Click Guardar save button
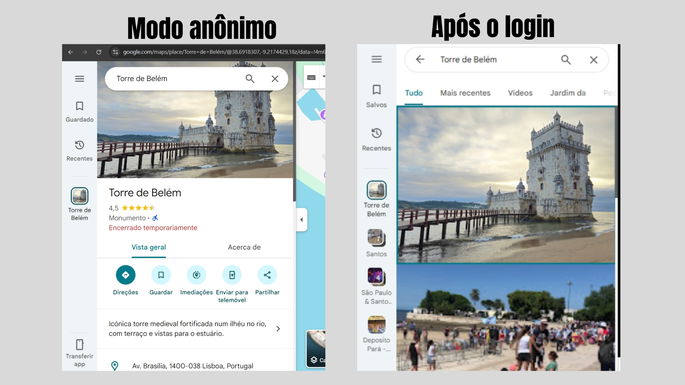685x385 pixels. (x=161, y=281)
